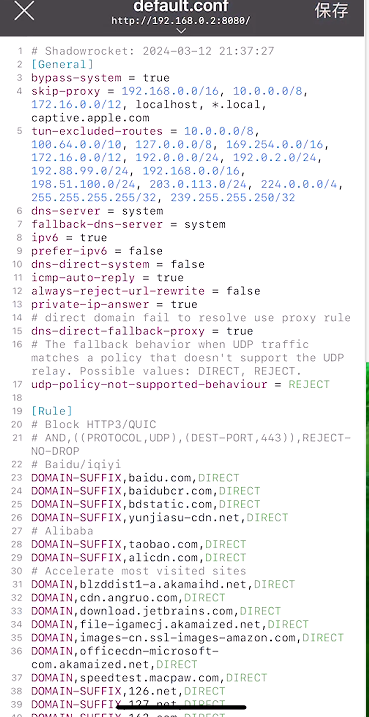This screenshot has height=717, width=369.
Task: Click the dns-server = system line
Action: (97, 211)
